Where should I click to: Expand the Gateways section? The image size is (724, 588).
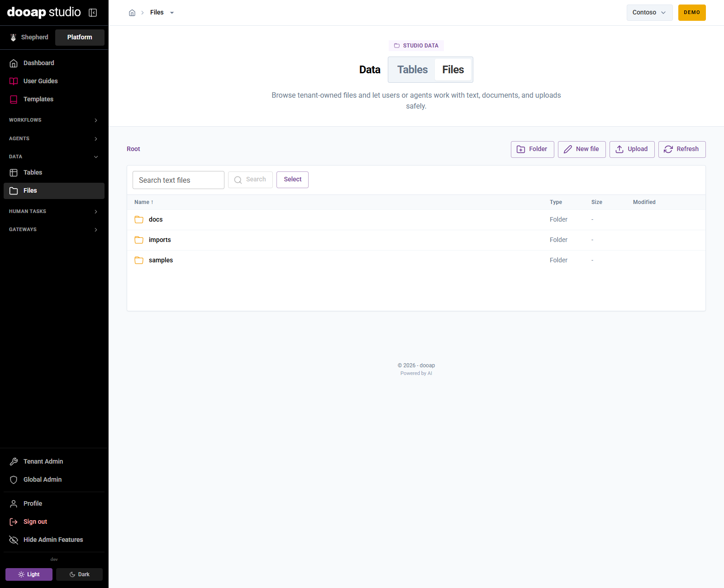click(x=54, y=229)
